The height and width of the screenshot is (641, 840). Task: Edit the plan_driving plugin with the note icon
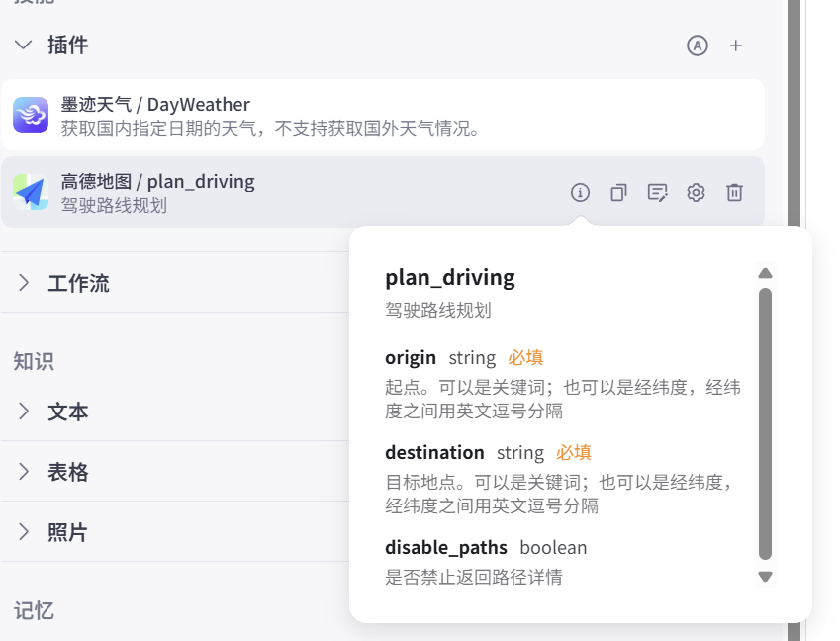(x=657, y=193)
